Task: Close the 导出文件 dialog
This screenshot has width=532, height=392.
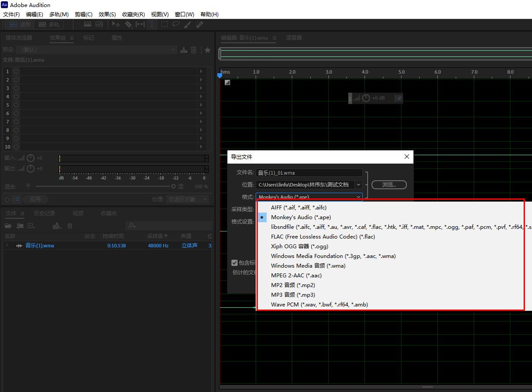Action: pos(406,157)
